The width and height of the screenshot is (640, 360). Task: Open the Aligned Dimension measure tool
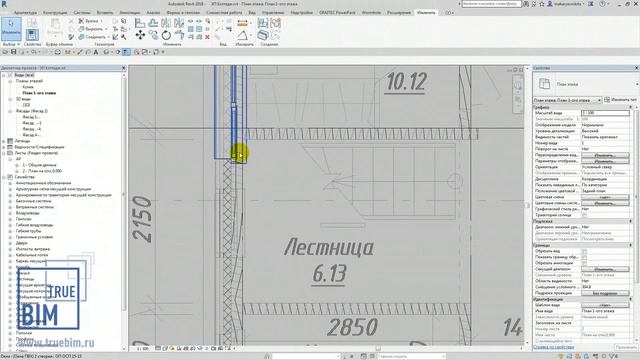[x=242, y=23]
